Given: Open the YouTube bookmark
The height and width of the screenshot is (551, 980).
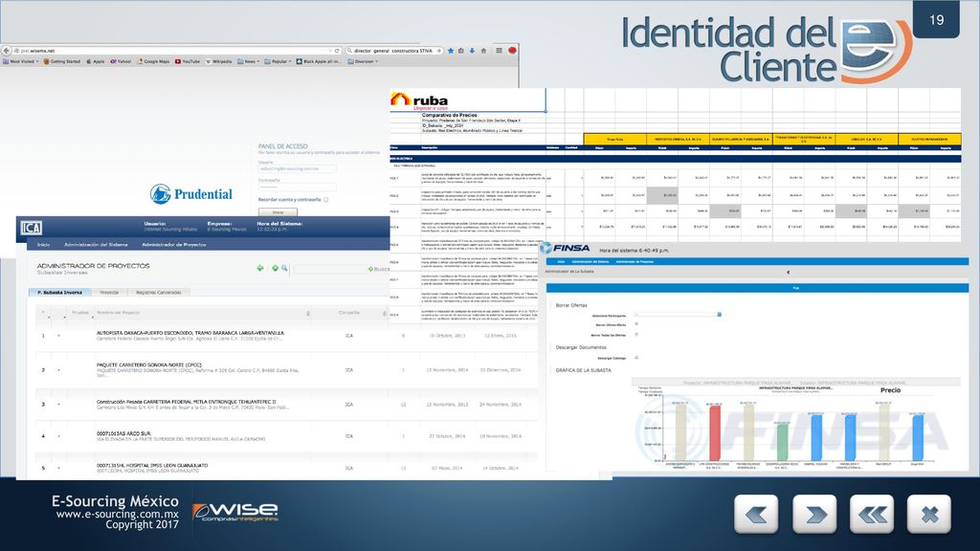Looking at the screenshot, I should (188, 61).
